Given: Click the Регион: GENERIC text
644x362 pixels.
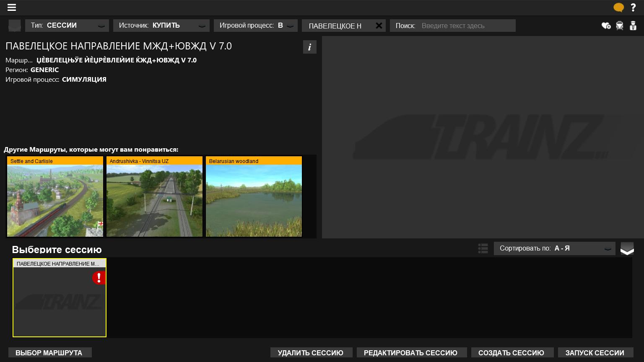Looking at the screenshot, I should [32, 70].
